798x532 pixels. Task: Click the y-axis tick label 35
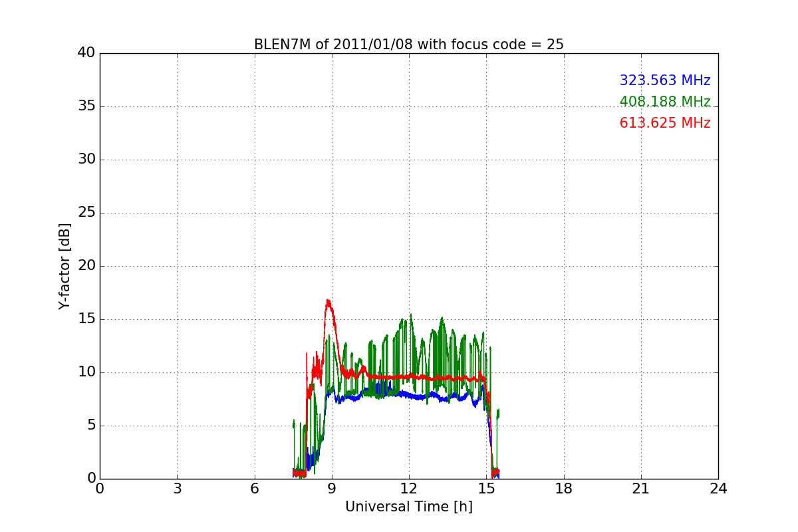click(x=86, y=106)
